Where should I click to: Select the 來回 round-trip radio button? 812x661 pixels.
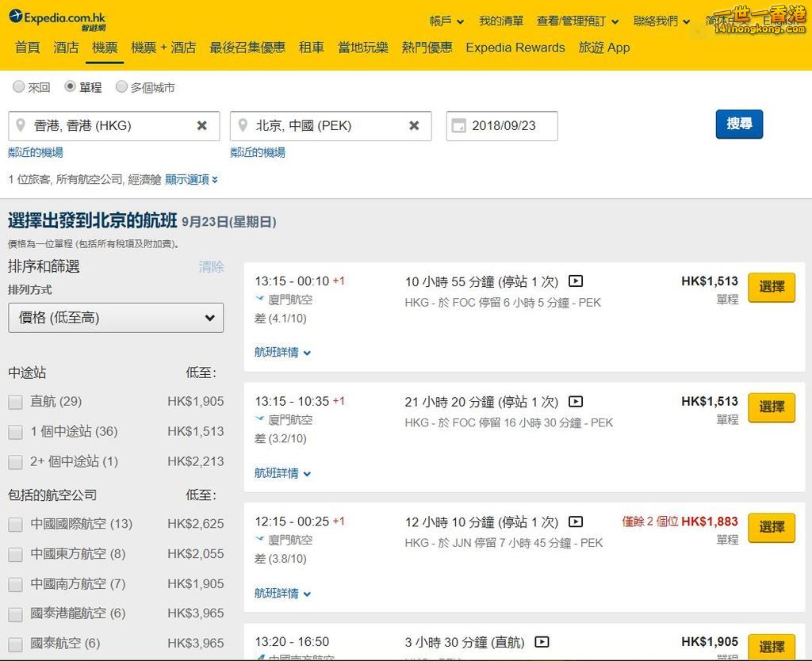pyautogui.click(x=19, y=86)
